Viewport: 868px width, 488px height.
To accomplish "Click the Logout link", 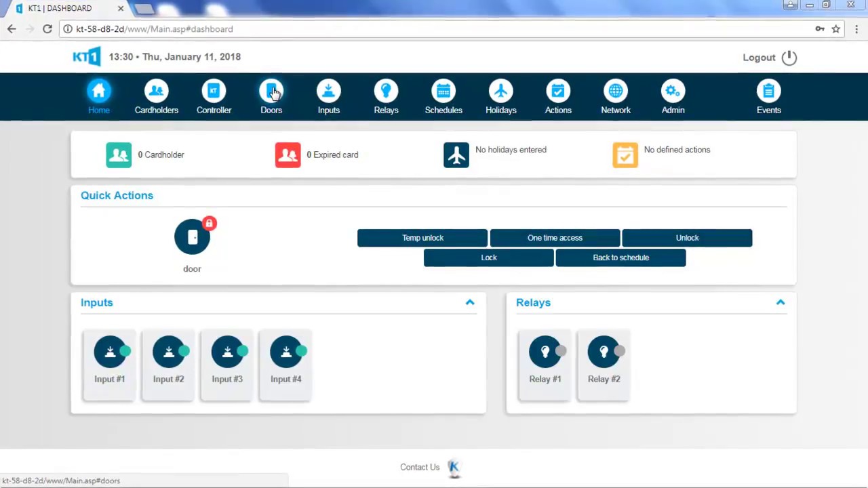I will coord(759,58).
